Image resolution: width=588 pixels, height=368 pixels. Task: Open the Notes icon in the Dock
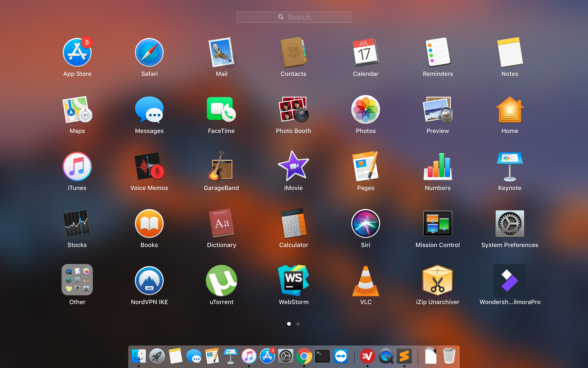tap(175, 356)
